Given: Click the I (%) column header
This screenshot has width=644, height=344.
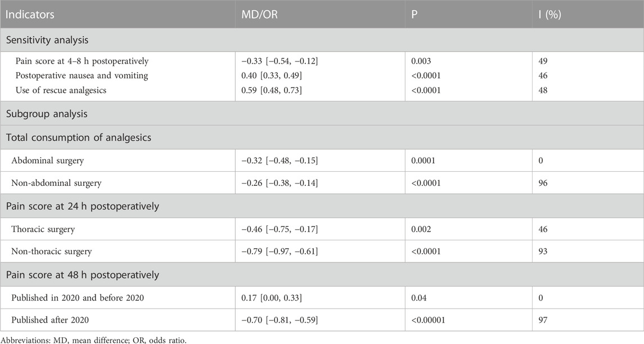Looking at the screenshot, I should tap(550, 15).
